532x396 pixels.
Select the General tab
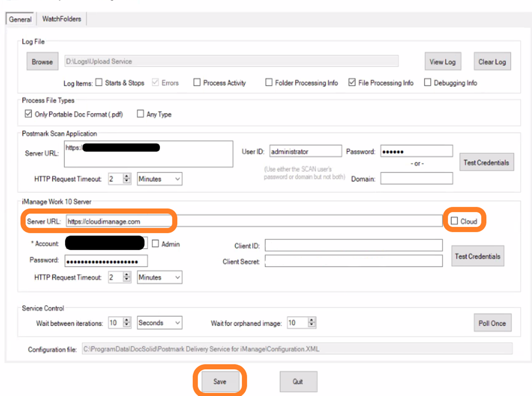20,19
